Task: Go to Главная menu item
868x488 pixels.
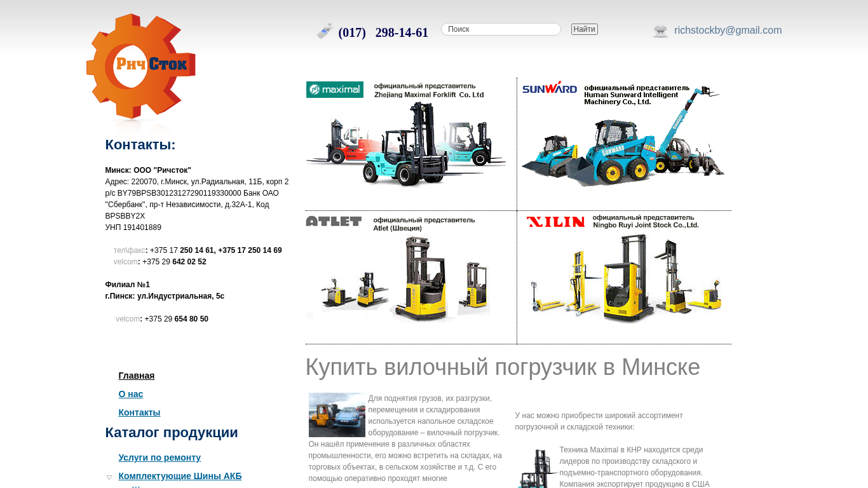Action: 137,376
